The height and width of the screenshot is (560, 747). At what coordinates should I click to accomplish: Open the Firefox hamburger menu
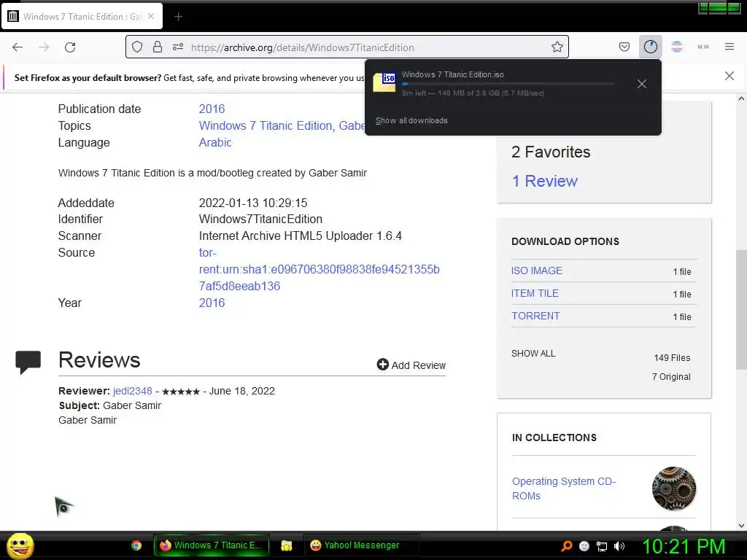point(729,47)
